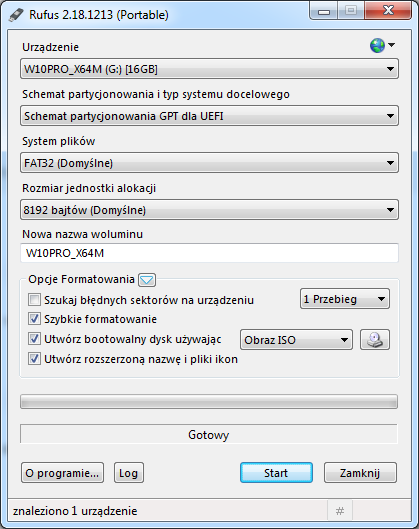Image resolution: width=419 pixels, height=529 pixels.
Task: Click the Nowa nazwa woluminu text field
Action: [209, 253]
